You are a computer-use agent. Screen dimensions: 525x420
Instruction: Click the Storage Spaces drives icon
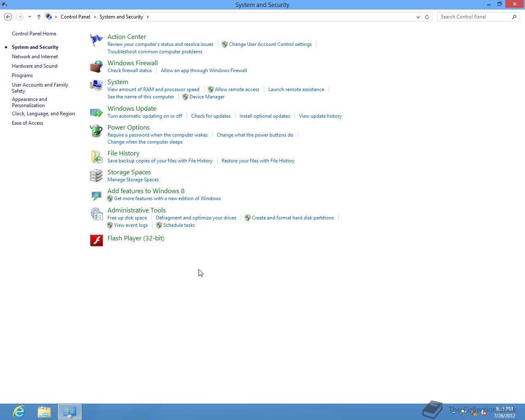click(96, 176)
